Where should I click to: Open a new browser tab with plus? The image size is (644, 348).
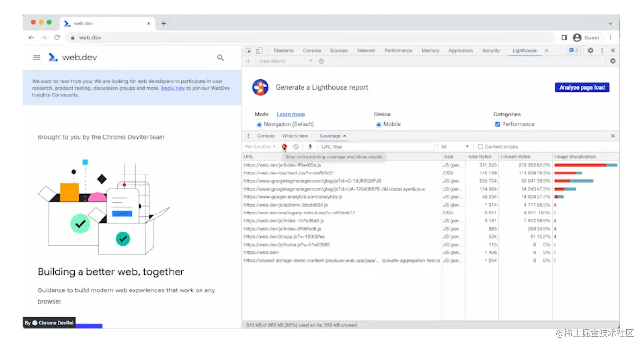(164, 23)
